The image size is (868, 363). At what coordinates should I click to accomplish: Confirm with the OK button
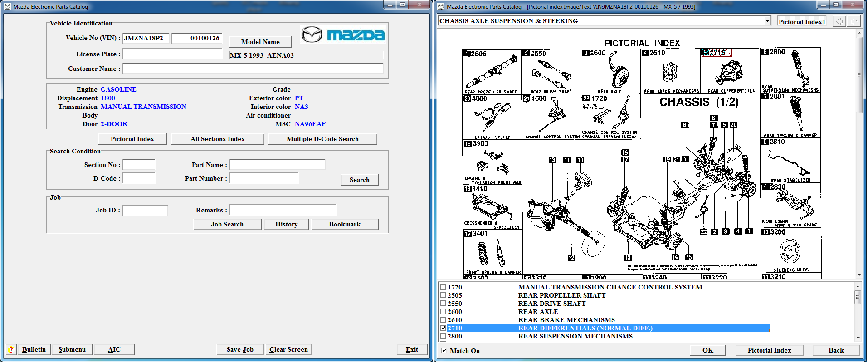tap(708, 350)
